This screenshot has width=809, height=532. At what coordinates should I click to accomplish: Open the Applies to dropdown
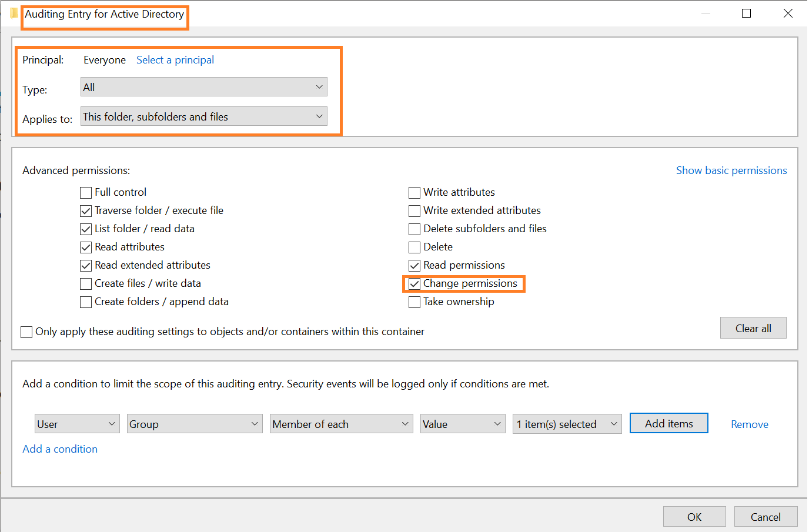203,116
